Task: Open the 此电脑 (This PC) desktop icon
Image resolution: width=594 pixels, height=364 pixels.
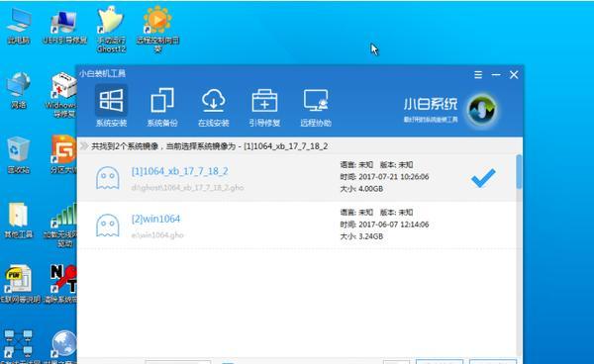Action: pyautogui.click(x=18, y=26)
